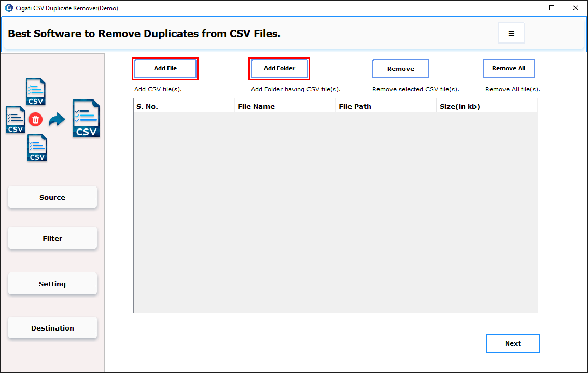The width and height of the screenshot is (588, 373).
Task: Click the 'Remove All file(s).' caption
Action: point(513,89)
